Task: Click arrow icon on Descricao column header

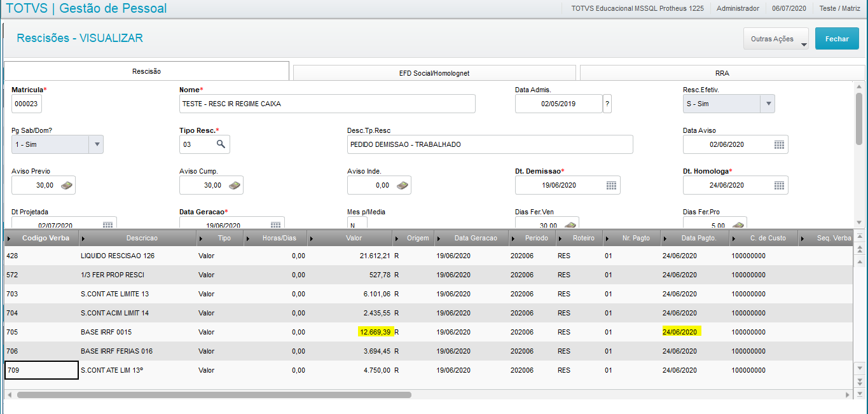Action: (83, 238)
